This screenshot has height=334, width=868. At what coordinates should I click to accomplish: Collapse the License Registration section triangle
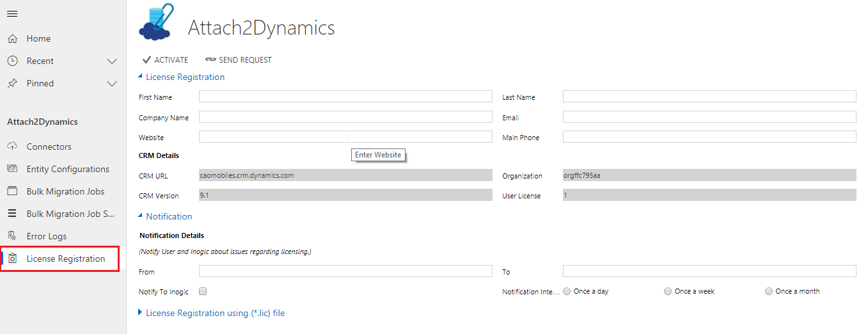(141, 77)
